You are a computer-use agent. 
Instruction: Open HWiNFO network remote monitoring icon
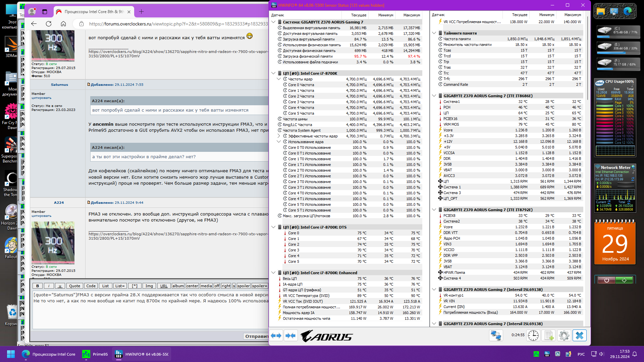(496, 336)
